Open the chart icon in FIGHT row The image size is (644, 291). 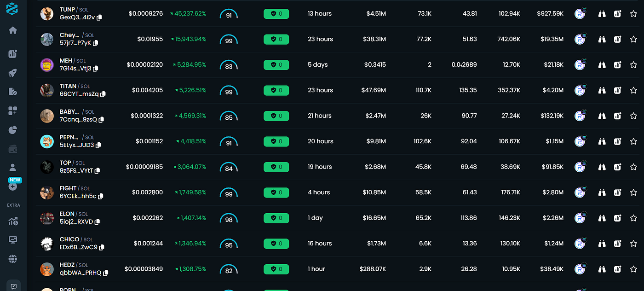[617, 192]
